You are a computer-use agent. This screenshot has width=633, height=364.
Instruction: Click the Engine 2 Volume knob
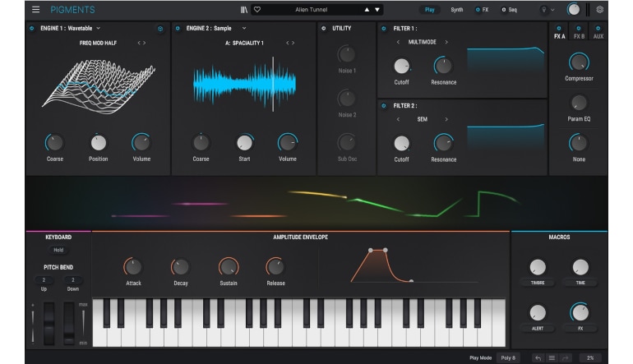[x=288, y=143]
